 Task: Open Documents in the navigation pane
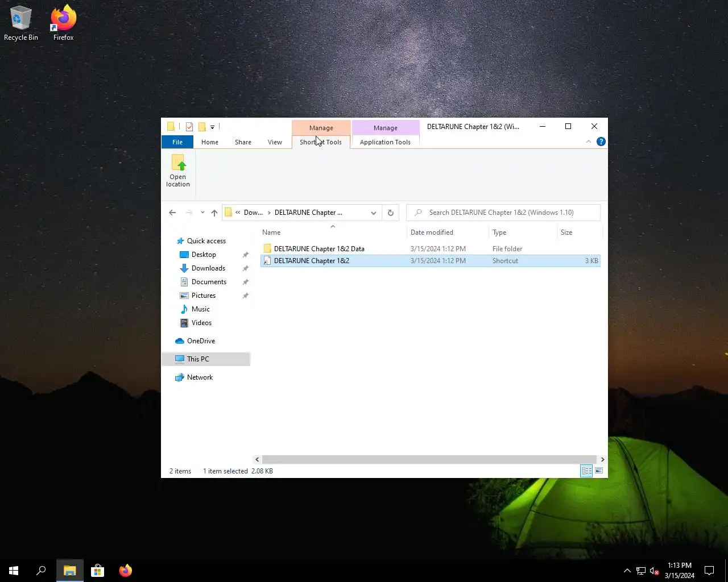click(x=209, y=282)
